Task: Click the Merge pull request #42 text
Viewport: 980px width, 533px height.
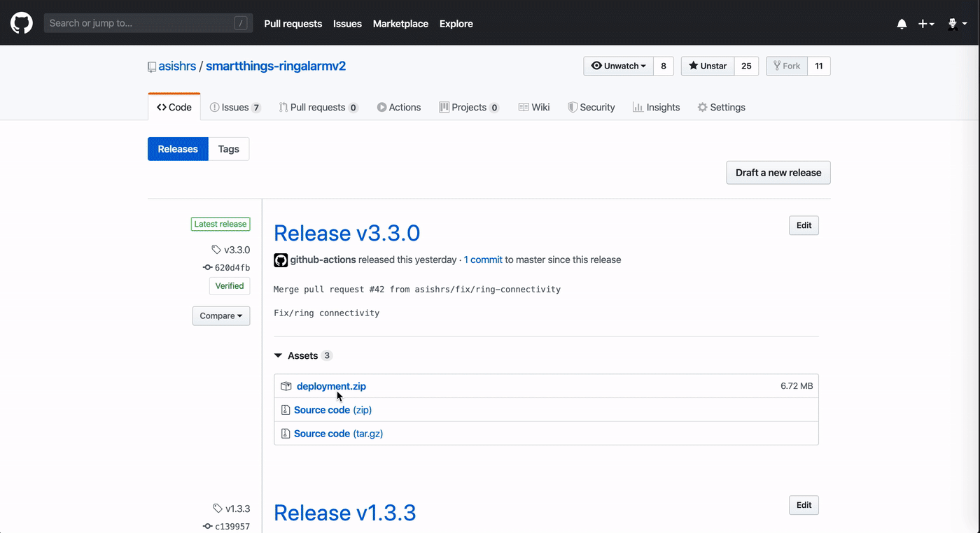Action: 417,289
